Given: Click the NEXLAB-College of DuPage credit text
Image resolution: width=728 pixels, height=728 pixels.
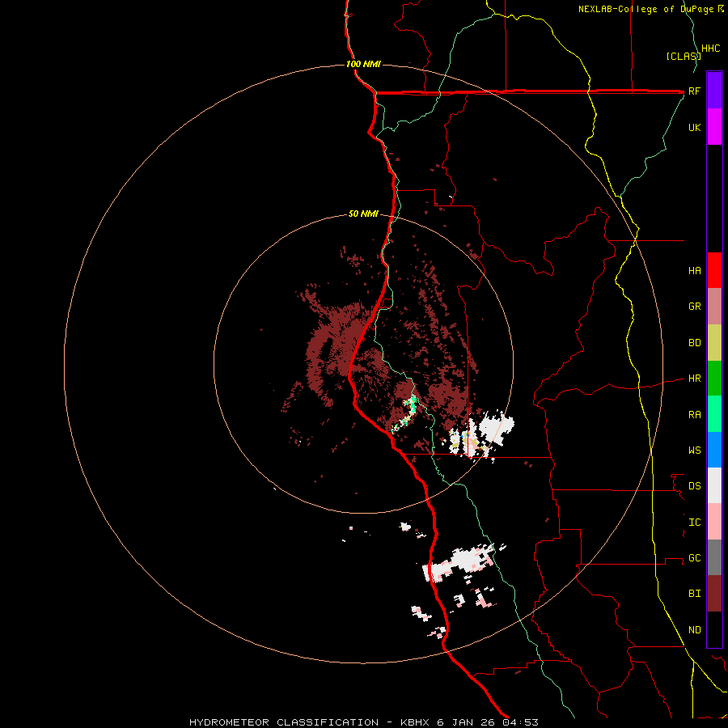Looking at the screenshot, I should (645, 9).
